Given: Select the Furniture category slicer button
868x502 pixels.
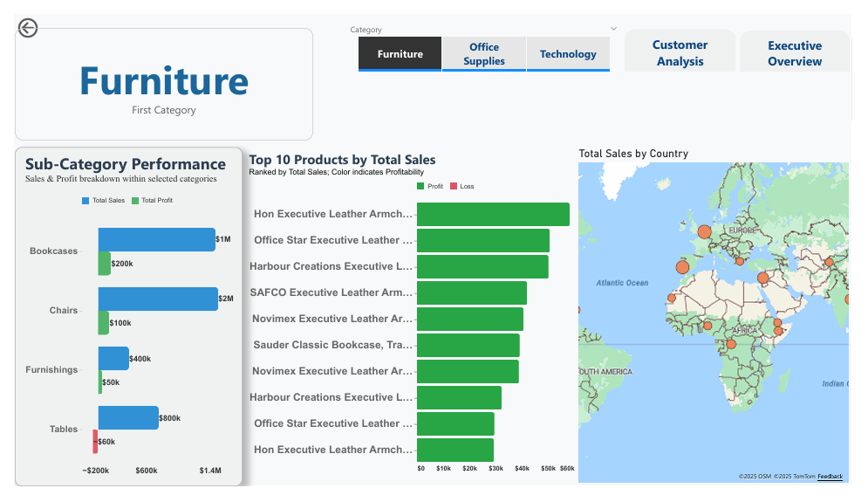Looking at the screenshot, I should [x=400, y=54].
